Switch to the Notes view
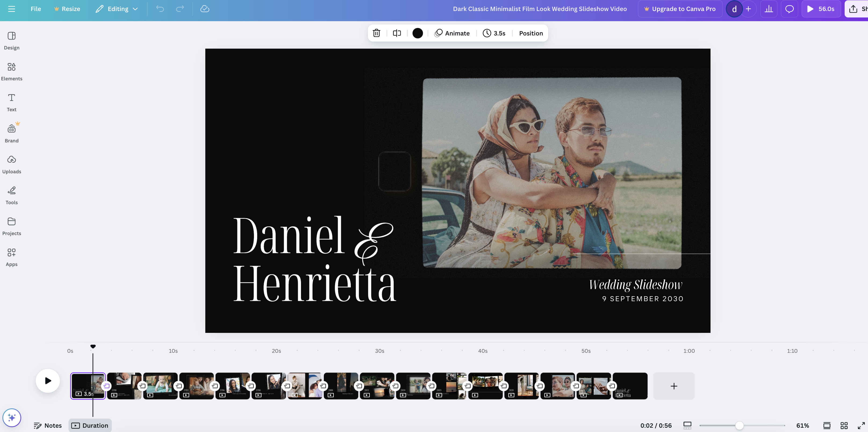Screen dimensions: 868x432 48,425
